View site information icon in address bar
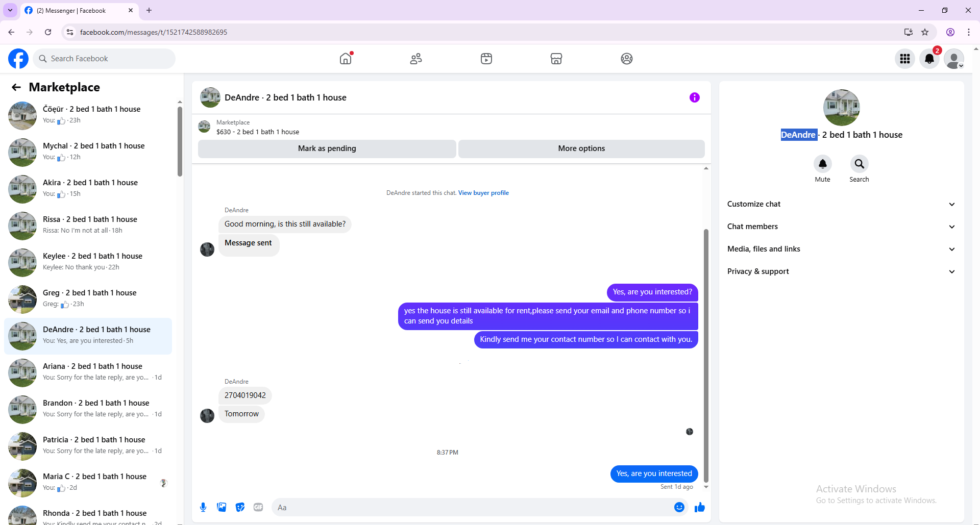Image resolution: width=980 pixels, height=525 pixels. coord(70,32)
